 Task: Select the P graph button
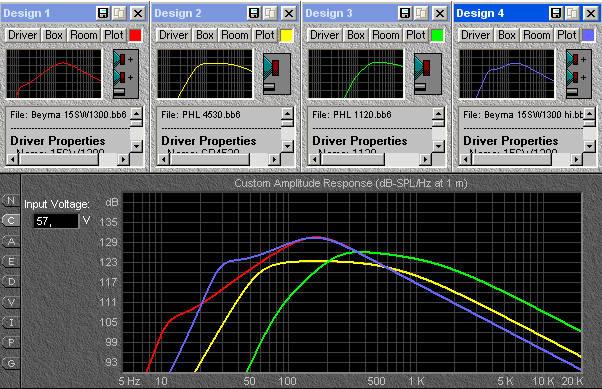pyautogui.click(x=11, y=342)
